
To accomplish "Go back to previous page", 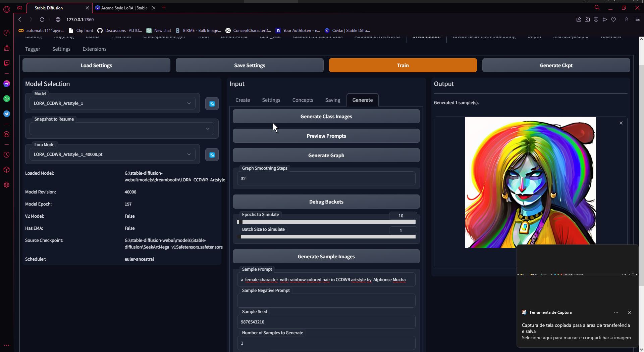I will (20, 19).
